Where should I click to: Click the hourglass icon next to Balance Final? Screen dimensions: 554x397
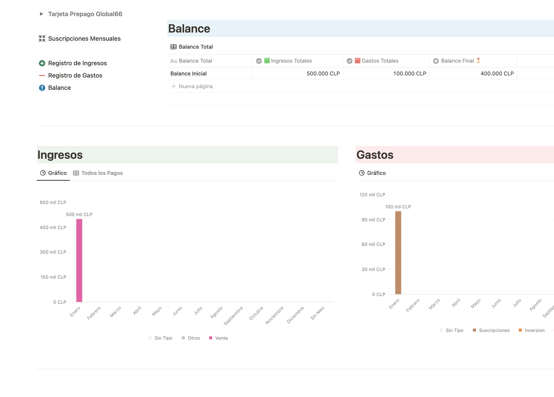pyautogui.click(x=478, y=61)
